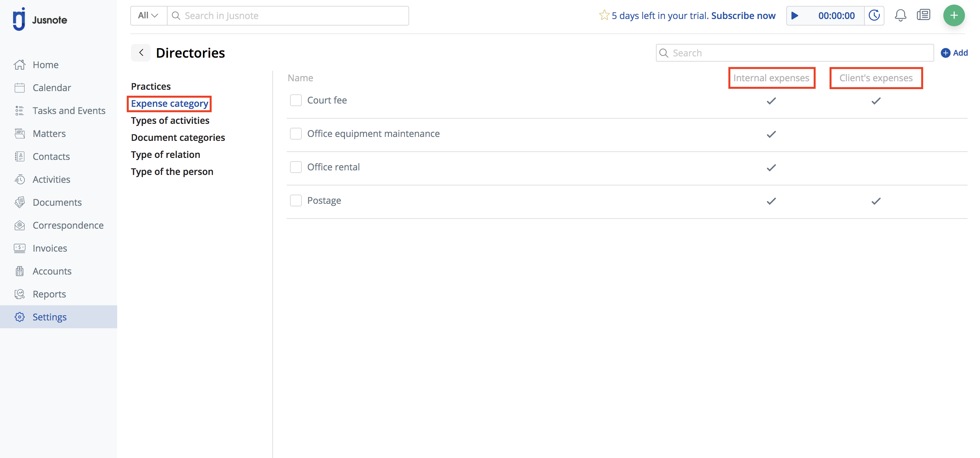The image size is (980, 458).
Task: Open the Contacts section
Action: coord(51,157)
